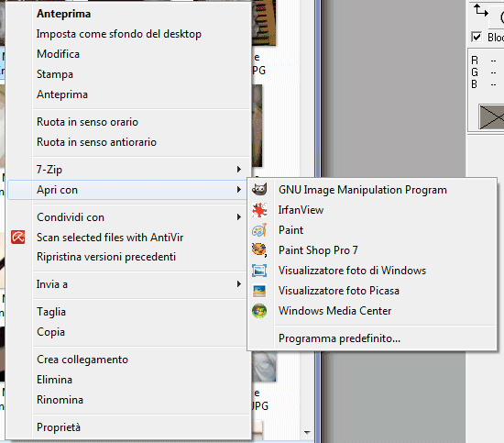Expand the 7-Zip submenu arrow

(239, 170)
